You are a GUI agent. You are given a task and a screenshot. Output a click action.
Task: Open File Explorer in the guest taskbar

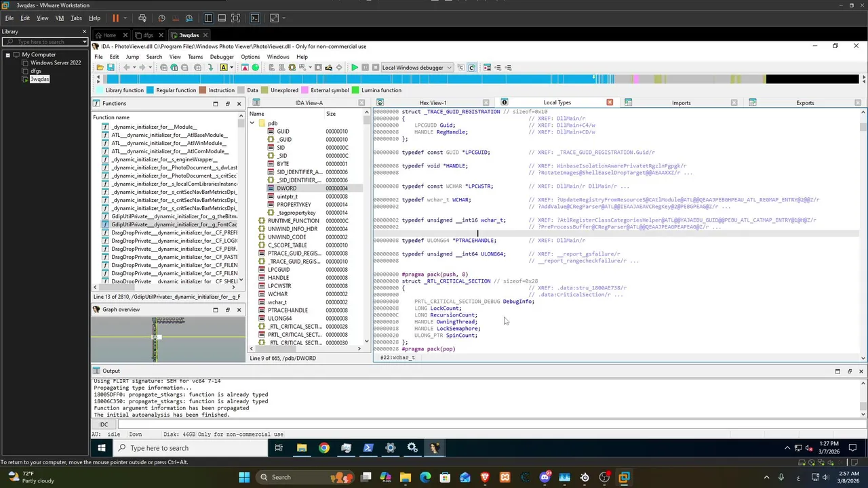(302, 448)
